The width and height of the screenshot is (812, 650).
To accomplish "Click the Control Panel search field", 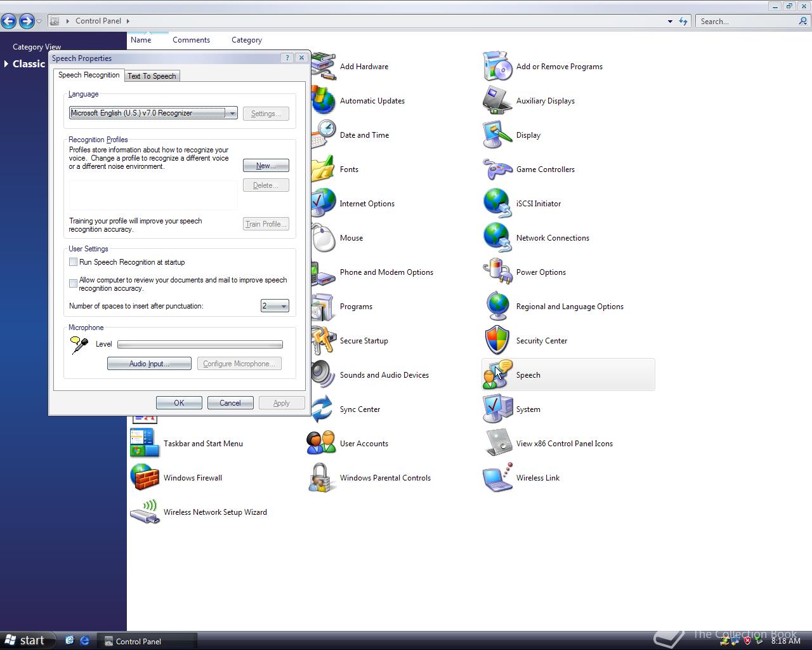I will (x=746, y=21).
